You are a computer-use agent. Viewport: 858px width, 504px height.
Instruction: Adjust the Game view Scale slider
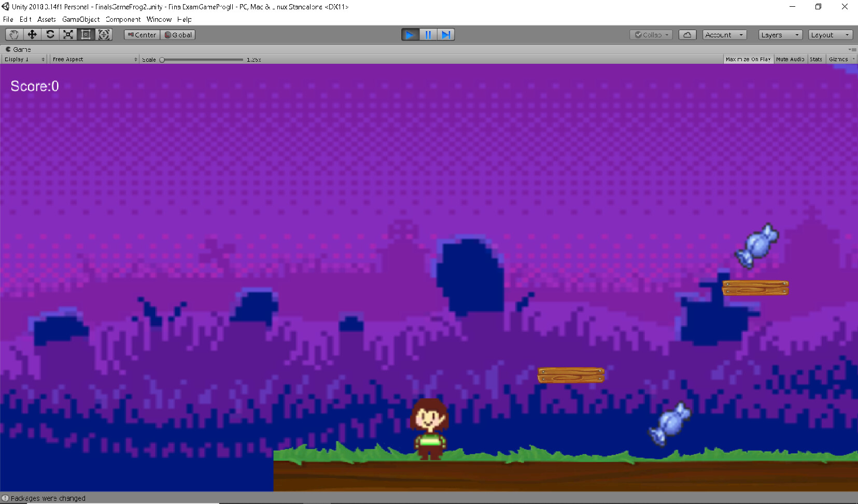(x=161, y=59)
